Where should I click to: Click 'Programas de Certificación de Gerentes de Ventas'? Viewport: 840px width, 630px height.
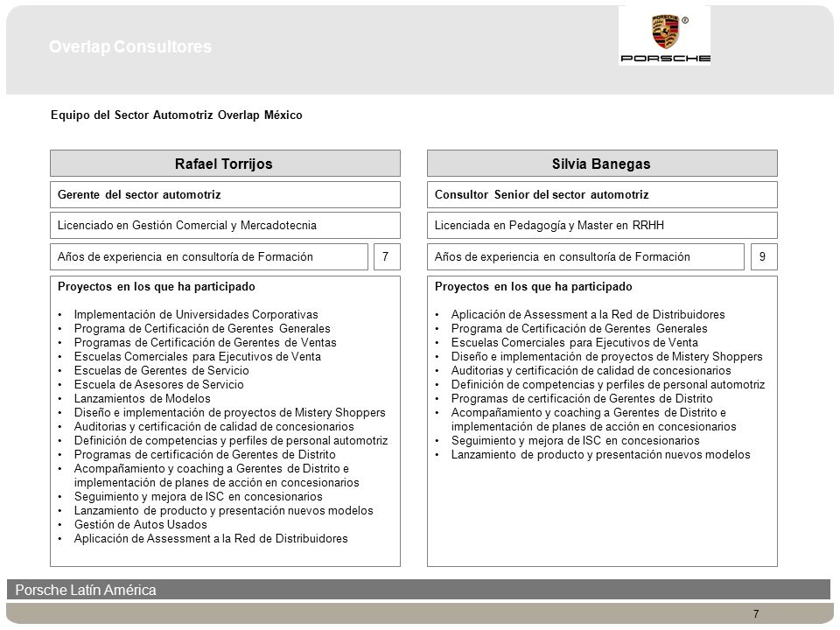pos(205,342)
